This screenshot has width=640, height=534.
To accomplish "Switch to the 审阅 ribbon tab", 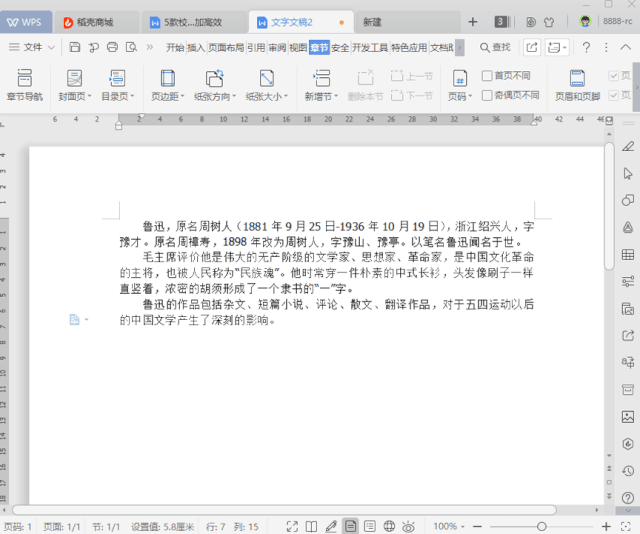I will pos(277,48).
